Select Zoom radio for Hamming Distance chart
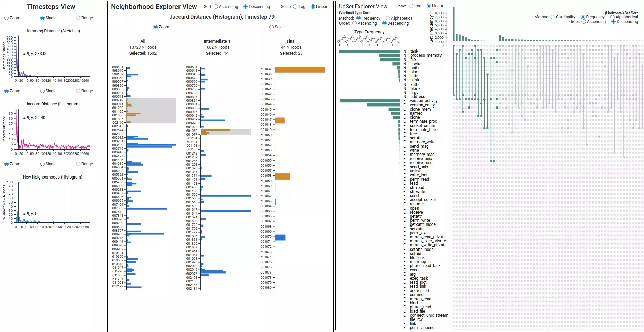This screenshot has height=332, width=644. coord(6,18)
